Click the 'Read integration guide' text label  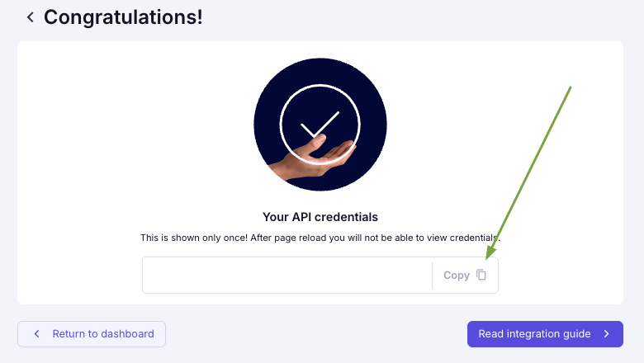click(x=534, y=334)
